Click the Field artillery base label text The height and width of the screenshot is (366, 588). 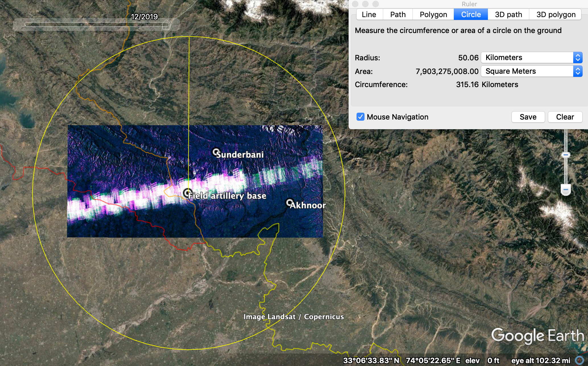coord(227,196)
